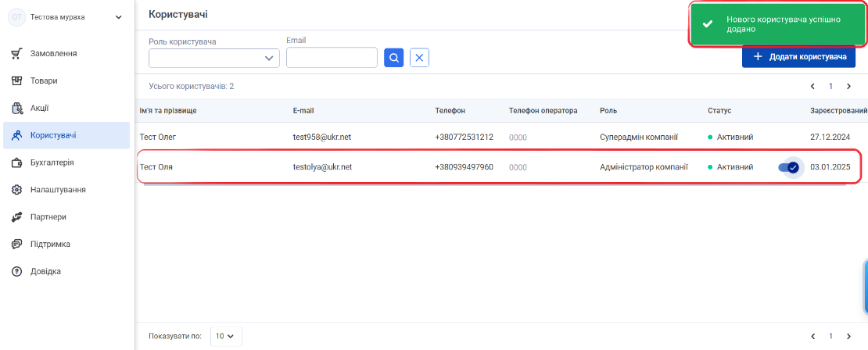
Task: Go to next page at bottom pagination
Action: 848,336
